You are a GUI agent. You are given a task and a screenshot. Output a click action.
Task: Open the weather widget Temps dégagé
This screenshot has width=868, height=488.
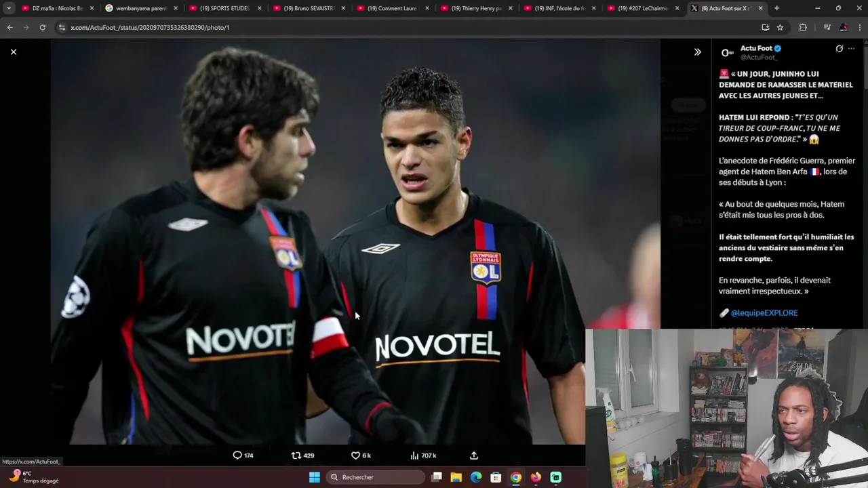[34, 477]
